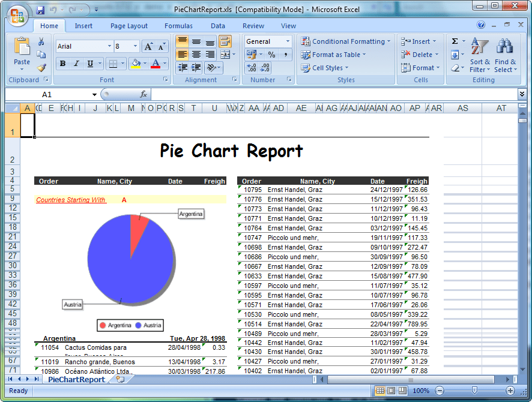The width and height of the screenshot is (532, 402).
Task: Open the Insert ribbon tab
Action: (x=83, y=26)
